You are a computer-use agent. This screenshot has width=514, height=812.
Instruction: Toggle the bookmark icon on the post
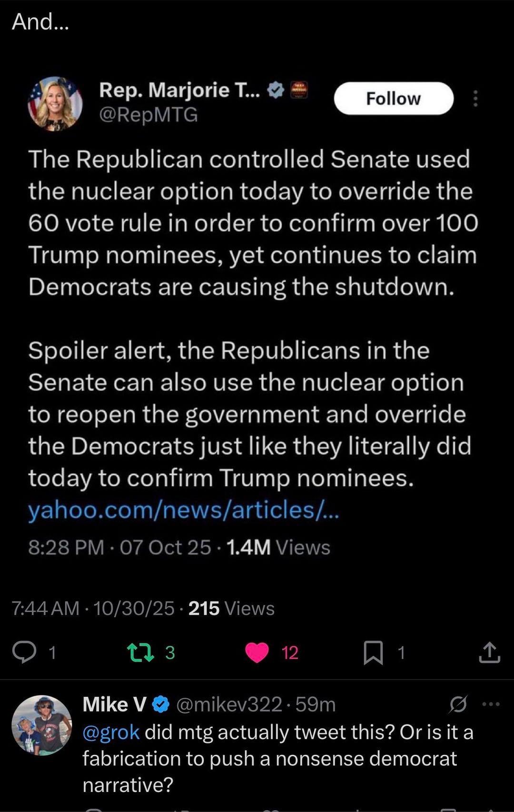373,652
